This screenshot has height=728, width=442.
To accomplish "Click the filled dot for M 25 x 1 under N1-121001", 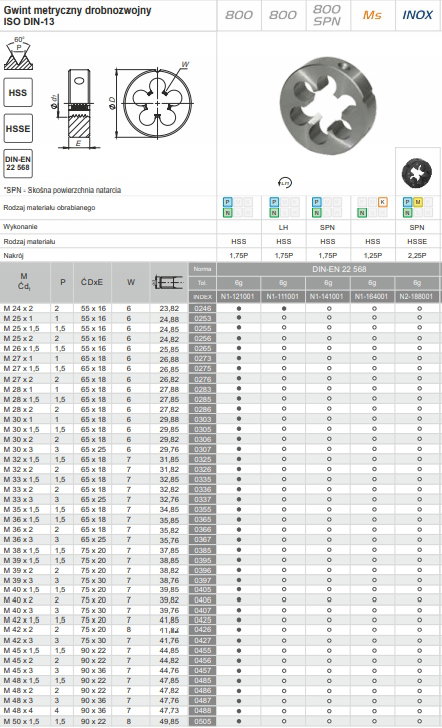I will tap(239, 318).
